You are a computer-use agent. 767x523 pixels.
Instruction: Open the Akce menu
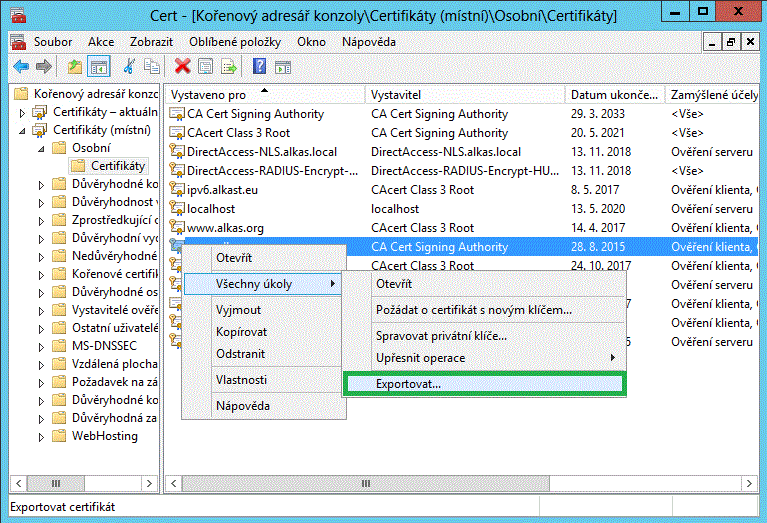(101, 42)
